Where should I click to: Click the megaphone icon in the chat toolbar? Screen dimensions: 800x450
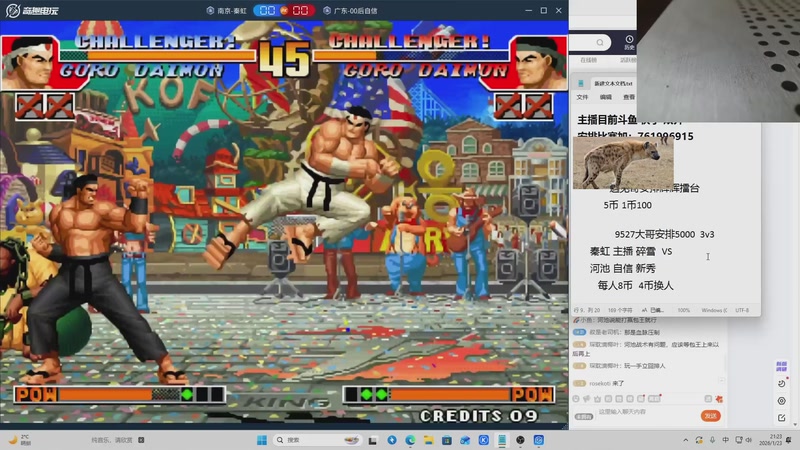[x=587, y=399]
